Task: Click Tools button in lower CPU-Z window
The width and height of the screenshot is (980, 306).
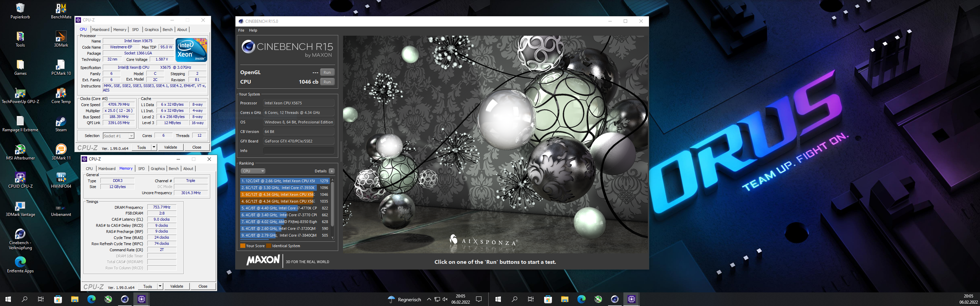Action: pyautogui.click(x=148, y=286)
